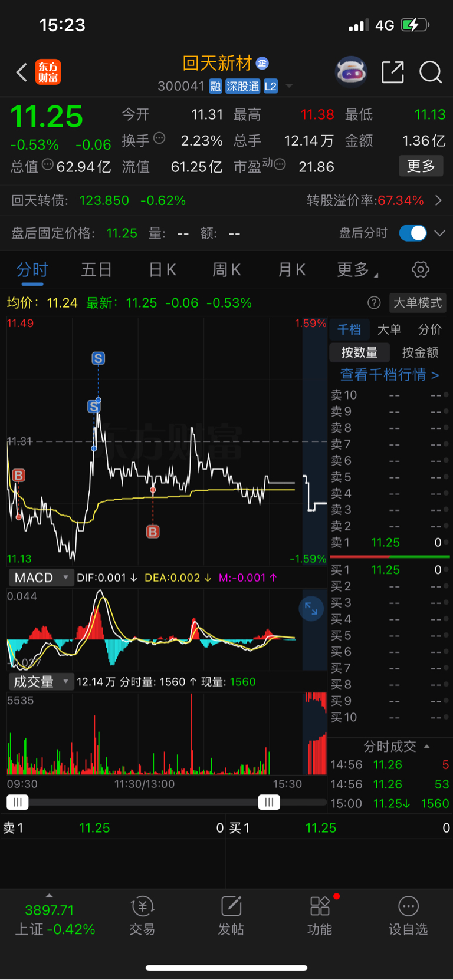Tap 卖1 row in order book

389,543
